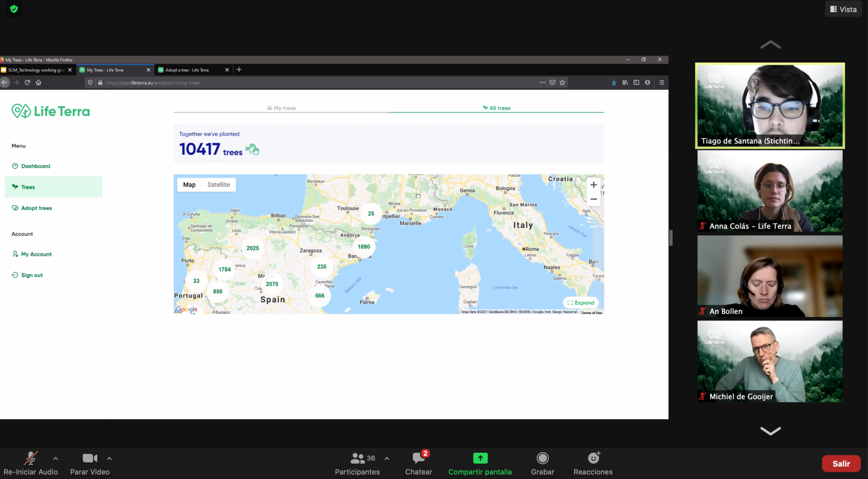Switch to Adopt a tree browser tab
The width and height of the screenshot is (868, 479).
tap(187, 70)
